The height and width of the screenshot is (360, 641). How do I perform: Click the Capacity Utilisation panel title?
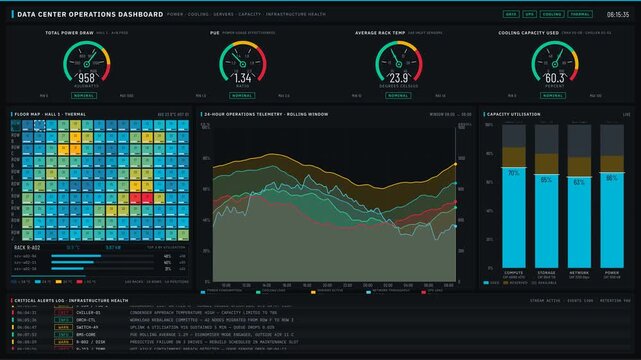(x=513, y=114)
